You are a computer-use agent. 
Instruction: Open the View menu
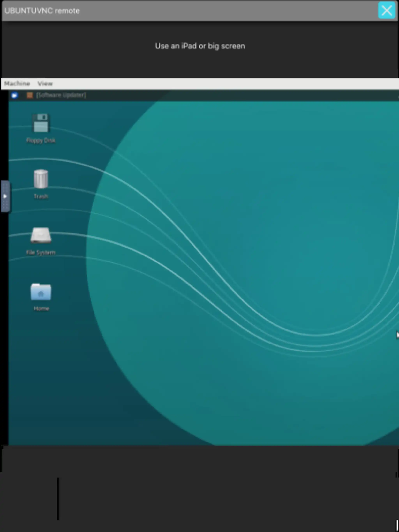pos(45,84)
